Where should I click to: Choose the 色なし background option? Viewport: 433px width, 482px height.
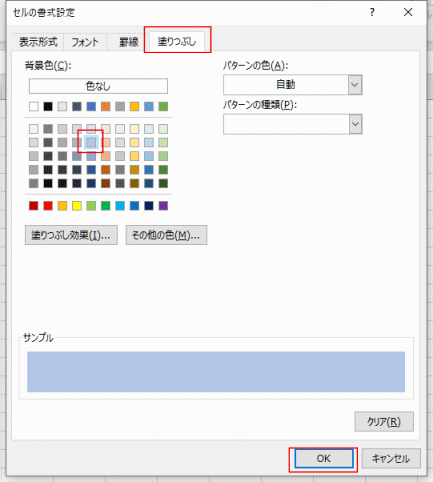pos(98,86)
